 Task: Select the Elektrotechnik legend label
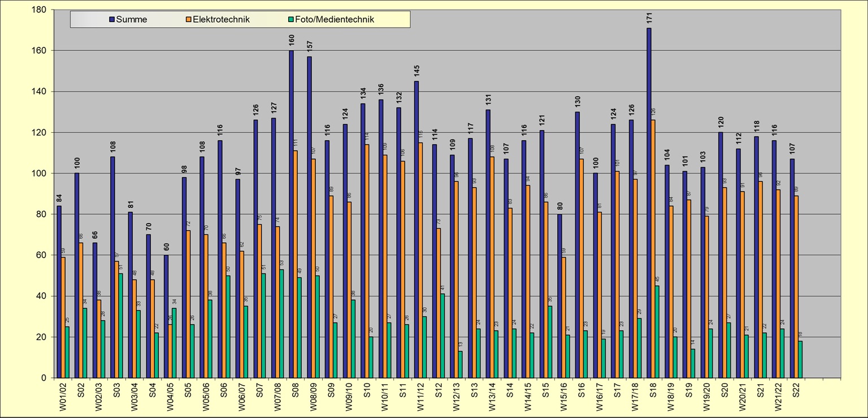coord(221,20)
